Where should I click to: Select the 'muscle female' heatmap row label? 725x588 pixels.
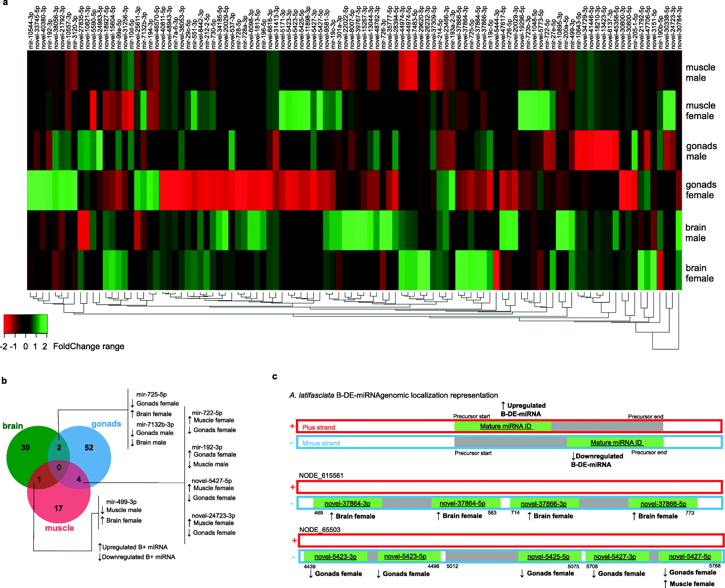[x=700, y=110]
